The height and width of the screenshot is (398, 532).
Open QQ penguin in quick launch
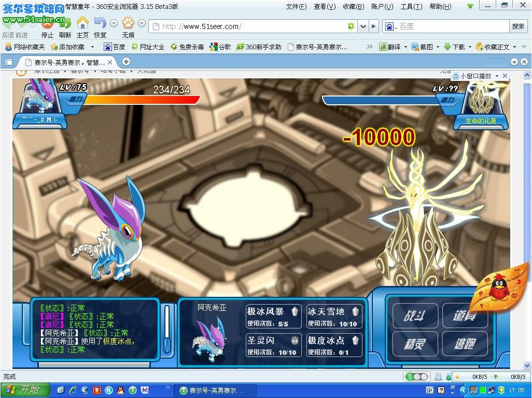(120, 390)
